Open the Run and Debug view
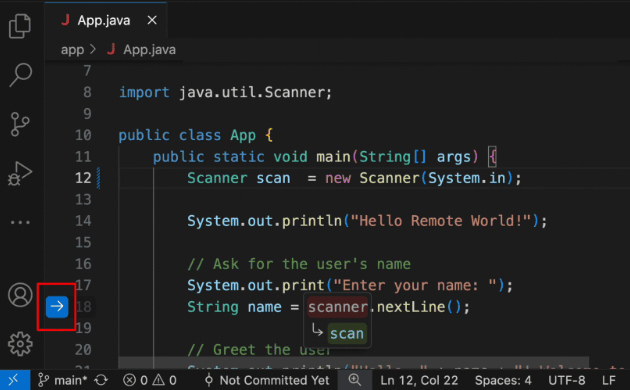This screenshot has height=390, width=630. click(20, 174)
